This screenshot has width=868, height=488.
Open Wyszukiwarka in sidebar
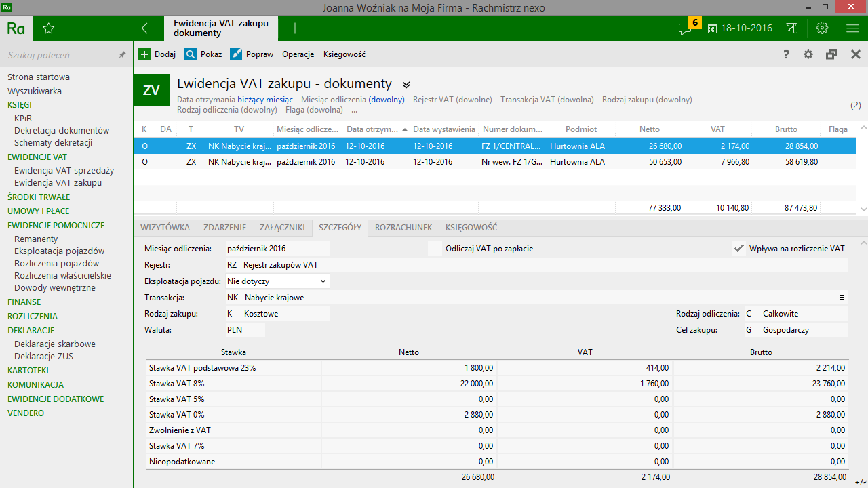click(35, 91)
